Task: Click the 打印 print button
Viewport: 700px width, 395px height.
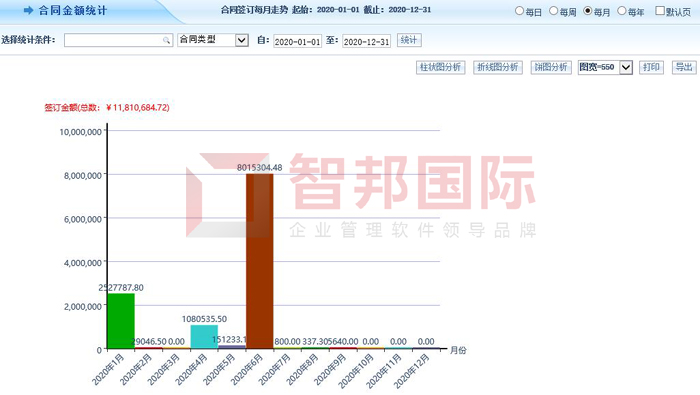Action: [651, 67]
